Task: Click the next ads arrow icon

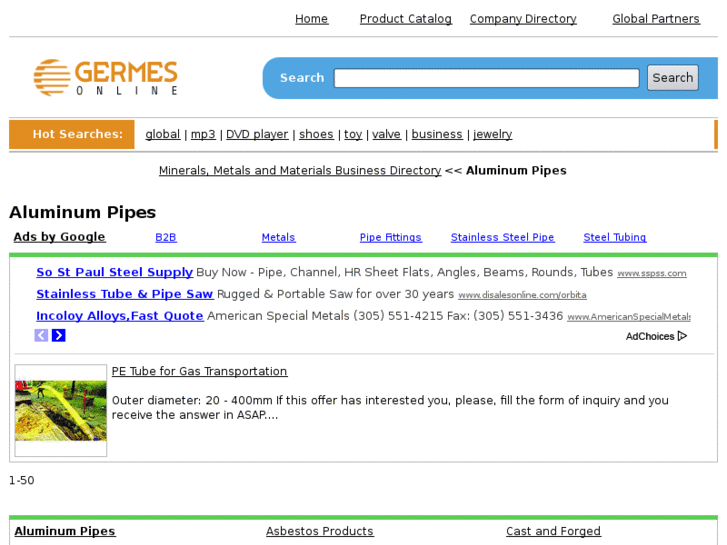Action: 58,335
